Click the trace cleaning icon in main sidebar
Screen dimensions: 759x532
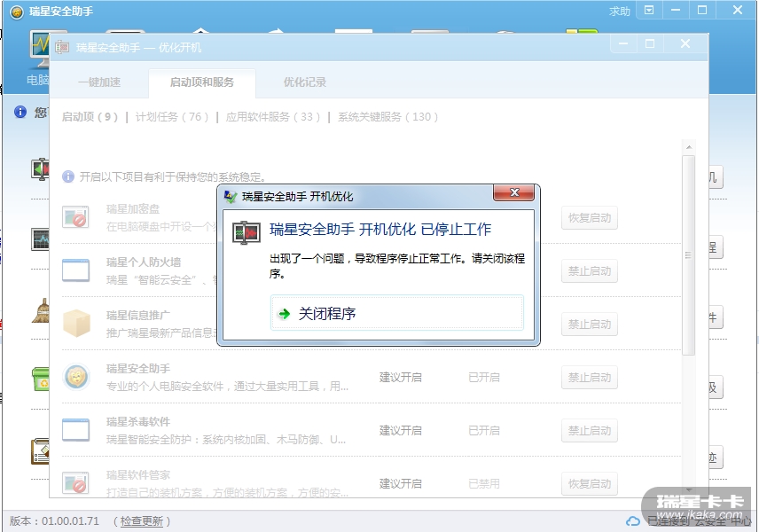(x=40, y=451)
